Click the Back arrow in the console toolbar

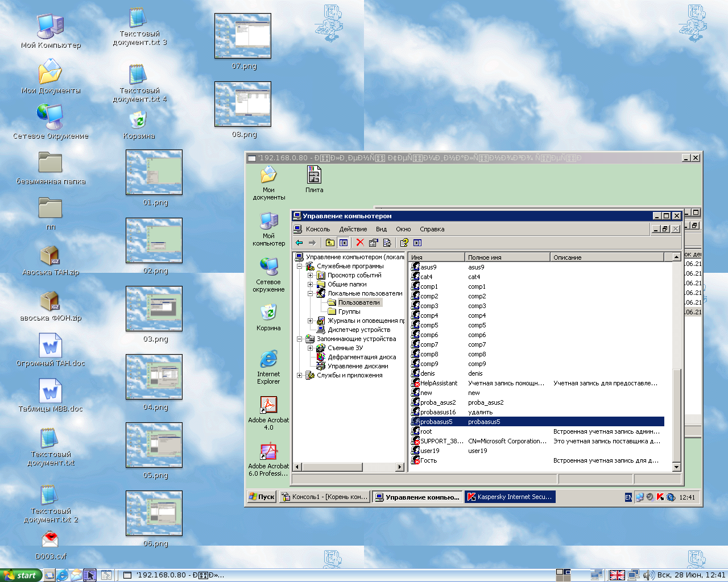299,243
